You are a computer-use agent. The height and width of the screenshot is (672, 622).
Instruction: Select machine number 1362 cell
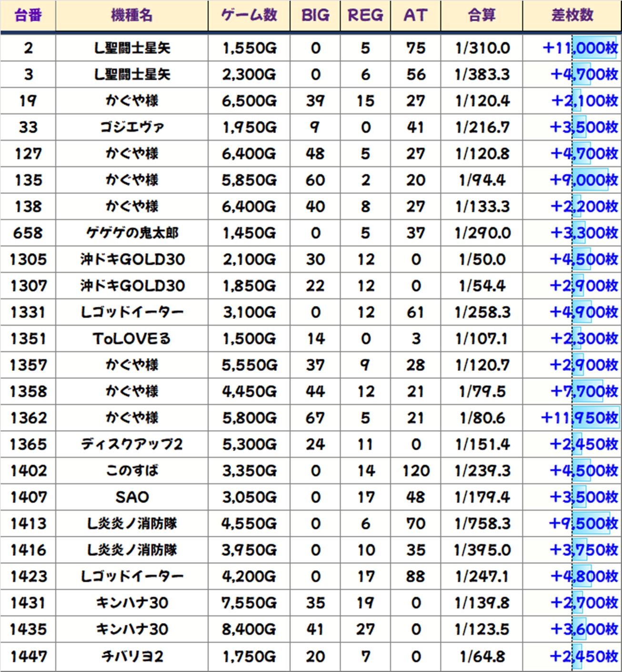(x=28, y=418)
